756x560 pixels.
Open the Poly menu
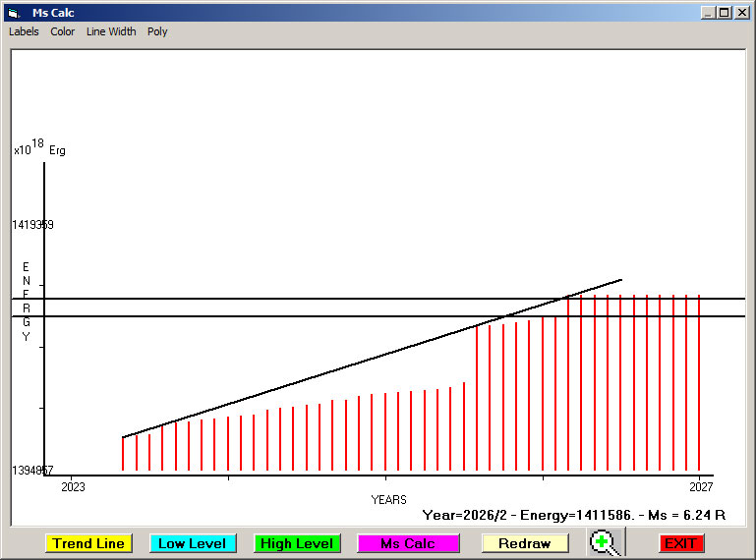click(x=157, y=31)
